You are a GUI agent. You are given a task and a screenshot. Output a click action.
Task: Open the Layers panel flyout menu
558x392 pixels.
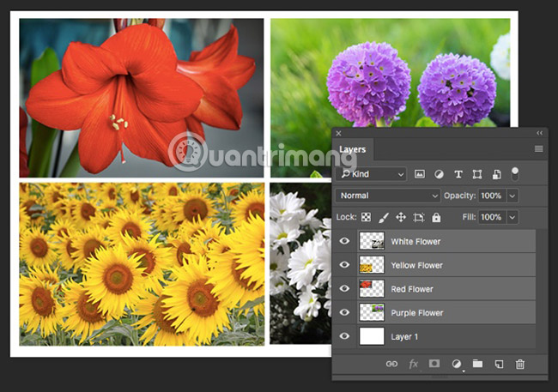pos(538,149)
